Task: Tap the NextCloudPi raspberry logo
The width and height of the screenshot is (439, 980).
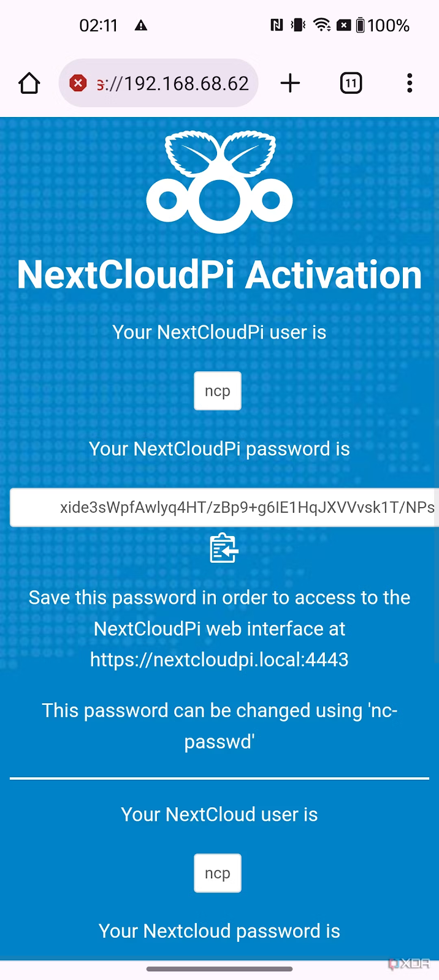Action: [x=219, y=182]
